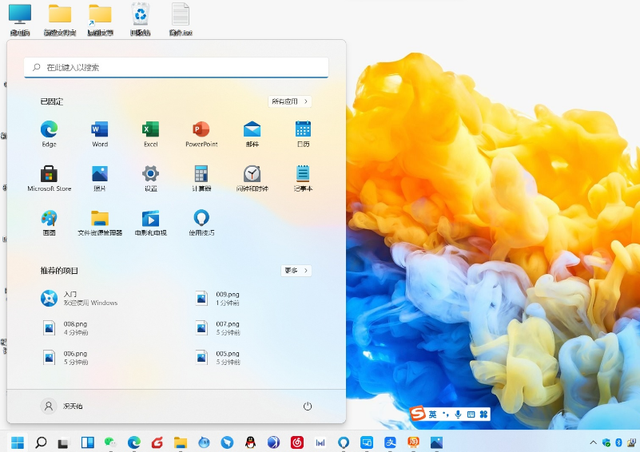The width and height of the screenshot is (640, 452).
Task: Expand the All apps list
Action: pyautogui.click(x=290, y=101)
